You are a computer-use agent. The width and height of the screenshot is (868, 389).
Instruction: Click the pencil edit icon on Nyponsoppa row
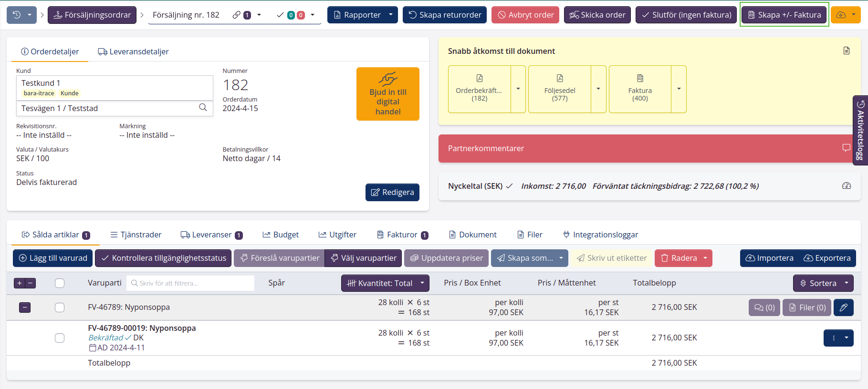pyautogui.click(x=843, y=307)
